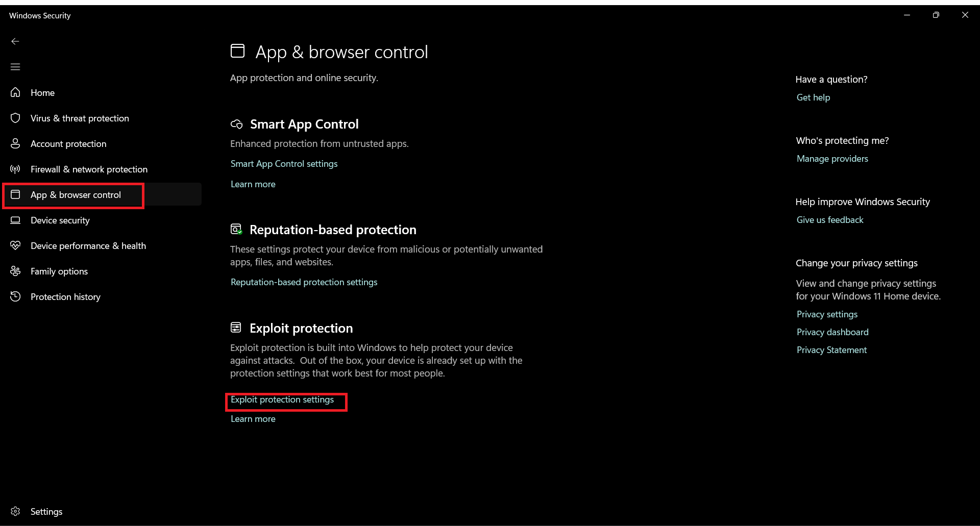Click the Device security laptop icon
Image resolution: width=980 pixels, height=526 pixels.
pyautogui.click(x=15, y=220)
